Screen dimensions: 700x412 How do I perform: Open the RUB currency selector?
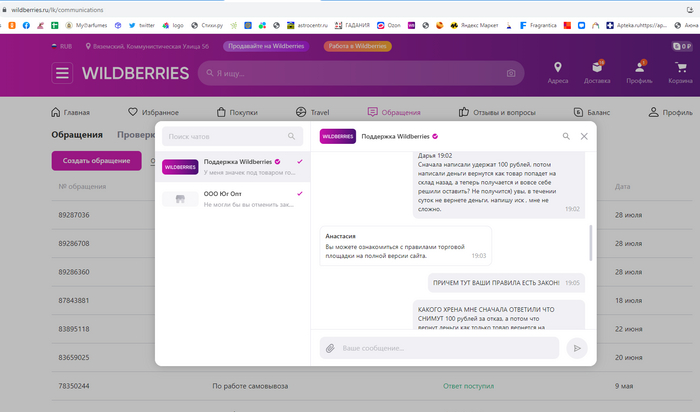tap(62, 46)
